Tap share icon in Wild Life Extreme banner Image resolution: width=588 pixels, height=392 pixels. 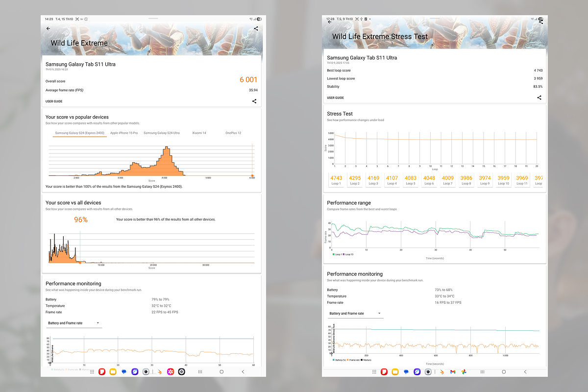point(256,28)
